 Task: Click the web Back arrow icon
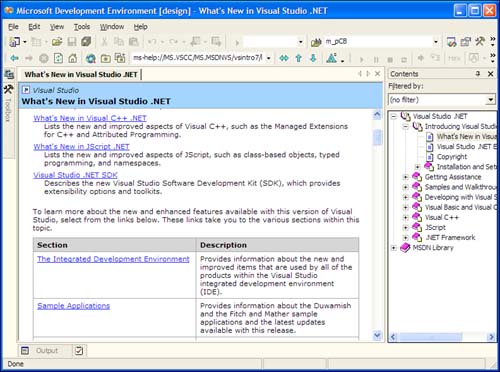tap(14, 58)
